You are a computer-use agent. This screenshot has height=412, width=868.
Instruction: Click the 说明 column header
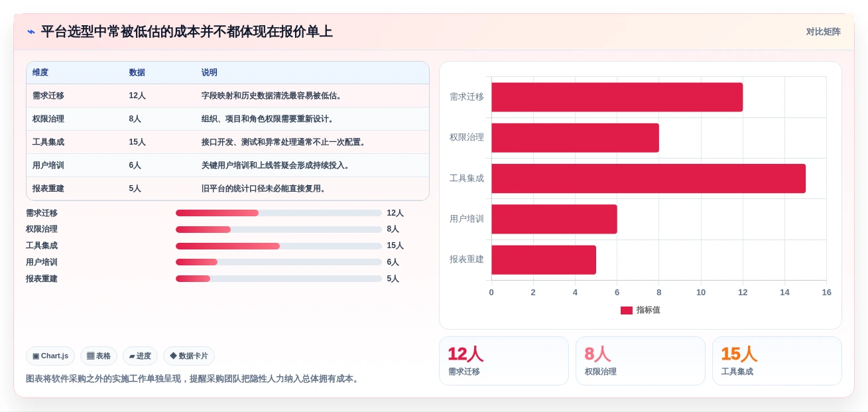pos(210,72)
